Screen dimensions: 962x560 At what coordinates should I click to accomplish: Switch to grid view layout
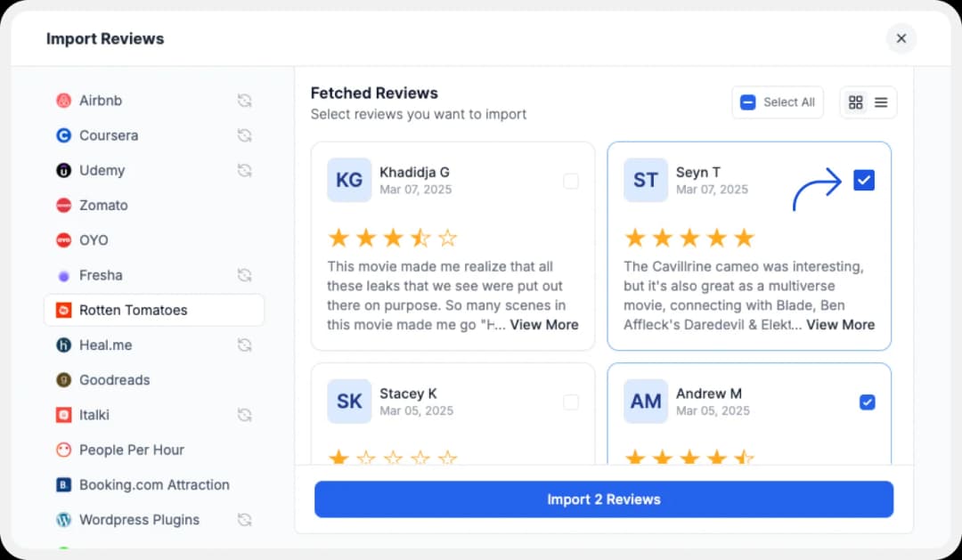pyautogui.click(x=856, y=101)
